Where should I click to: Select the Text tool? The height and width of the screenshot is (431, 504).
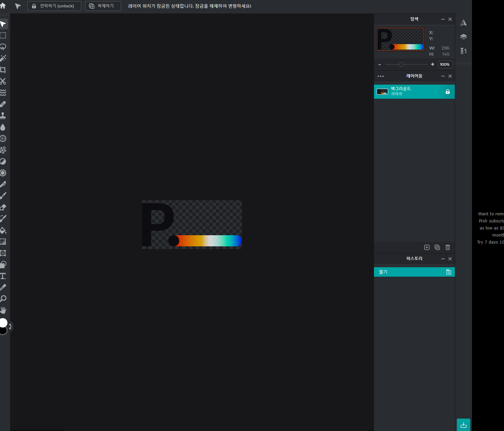tap(3, 276)
